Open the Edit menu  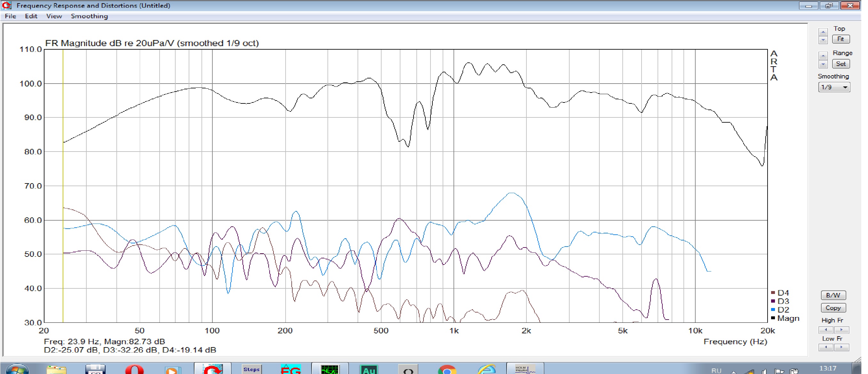pyautogui.click(x=31, y=16)
